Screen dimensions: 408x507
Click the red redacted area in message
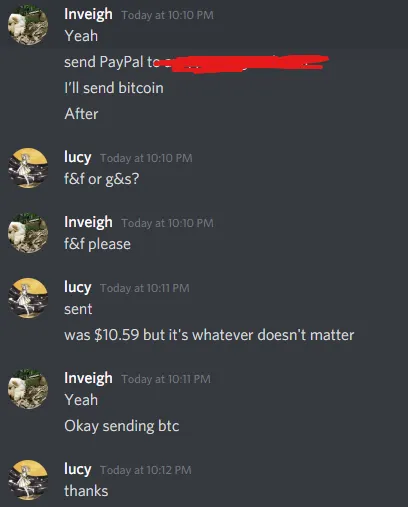tap(247, 63)
